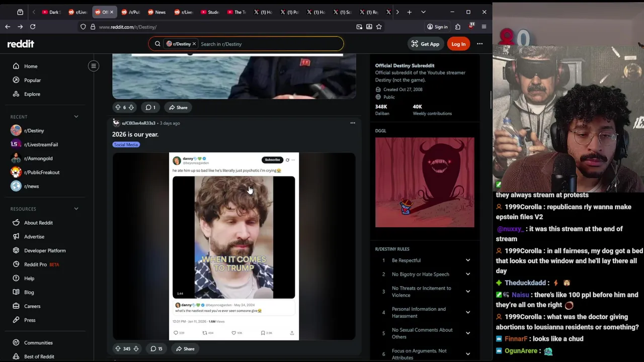Open the Help link in sidebar
The image size is (644, 362).
tap(29, 278)
